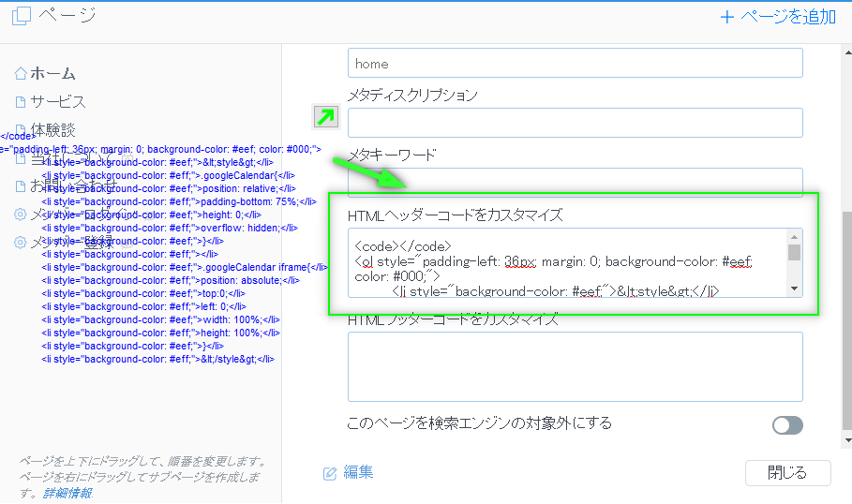Click the pencil edit icon beside 編集

[x=330, y=474]
